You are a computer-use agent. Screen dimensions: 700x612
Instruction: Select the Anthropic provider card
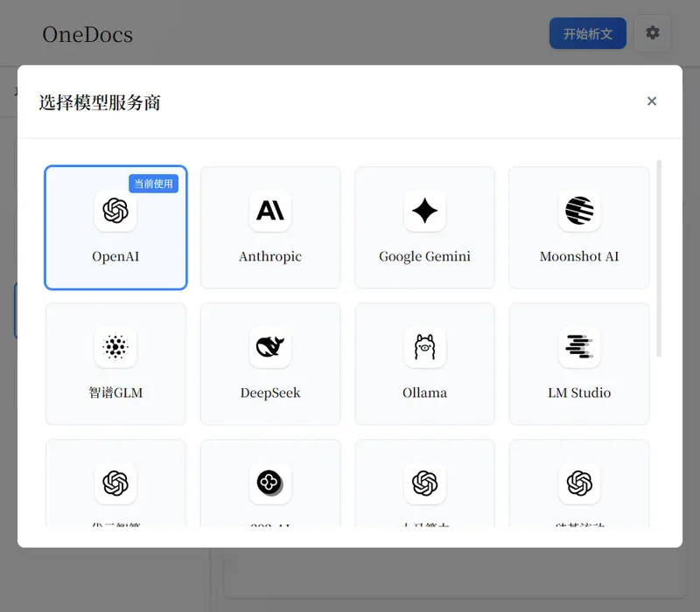pyautogui.click(x=270, y=227)
